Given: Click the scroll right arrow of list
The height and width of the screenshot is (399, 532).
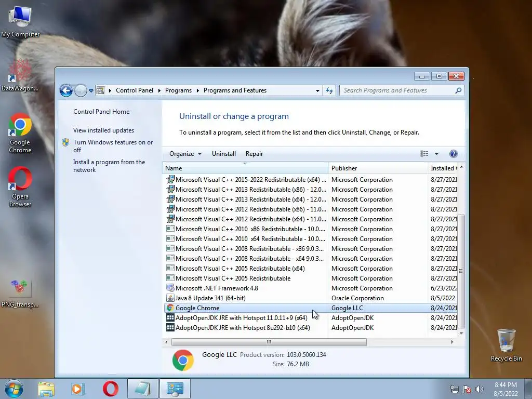Looking at the screenshot, I should pyautogui.click(x=452, y=342).
